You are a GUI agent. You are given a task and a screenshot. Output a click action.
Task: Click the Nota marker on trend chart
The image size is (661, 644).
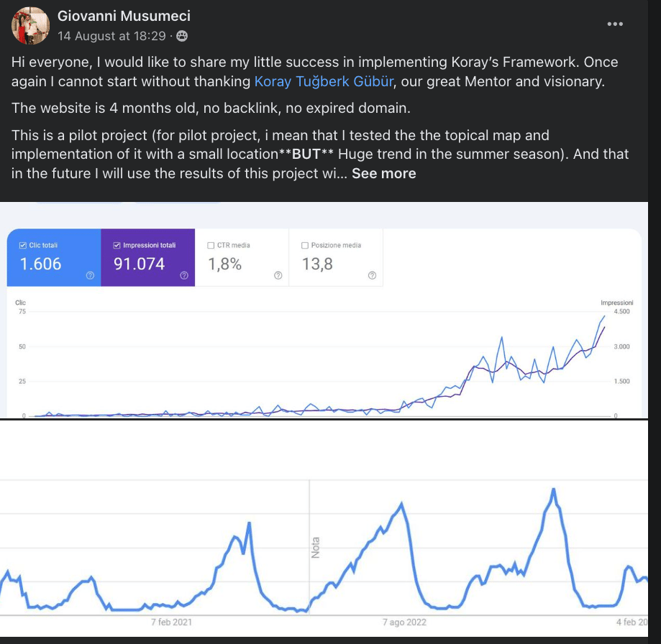coord(314,548)
